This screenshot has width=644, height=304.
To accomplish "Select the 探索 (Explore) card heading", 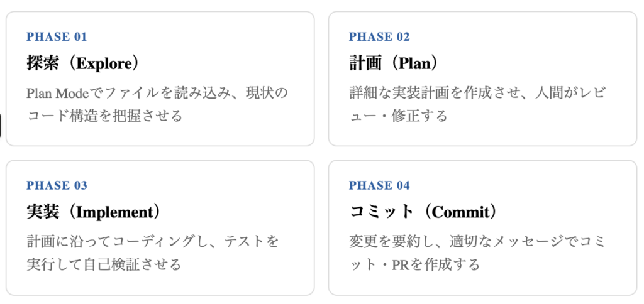I will coord(82,63).
